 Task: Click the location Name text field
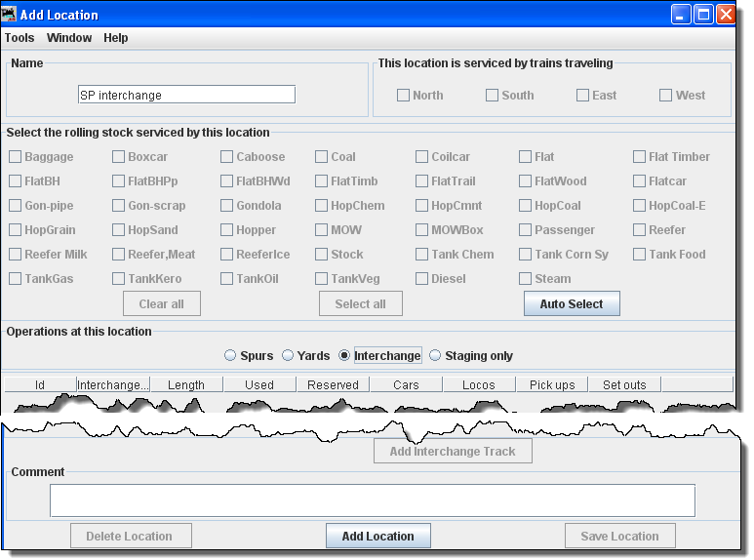186,95
